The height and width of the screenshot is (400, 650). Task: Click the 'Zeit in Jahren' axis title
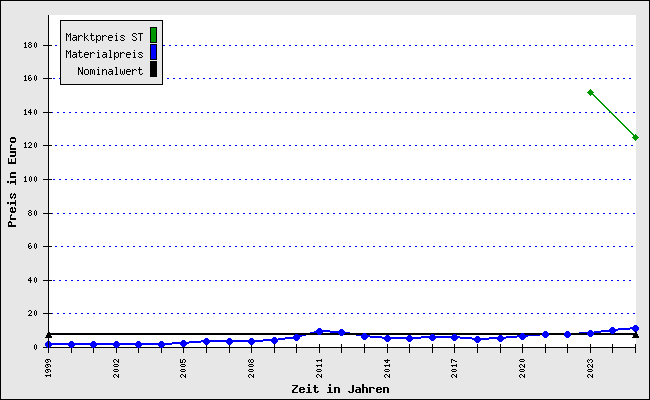[340, 389]
